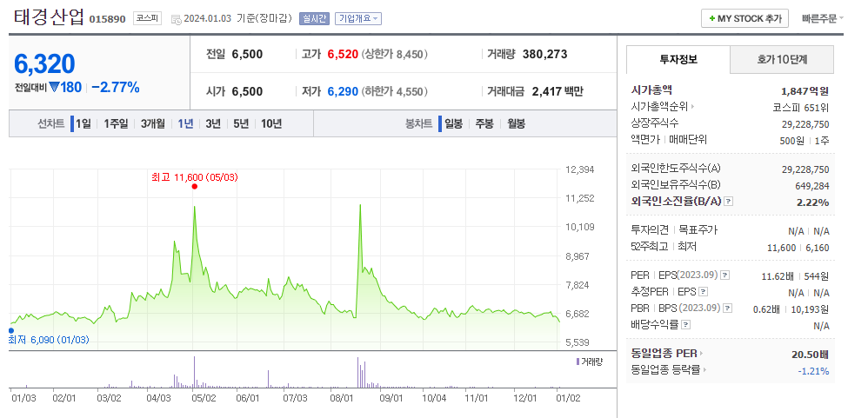
Task: Switch to the 투자정보 tab
Action: (x=678, y=60)
